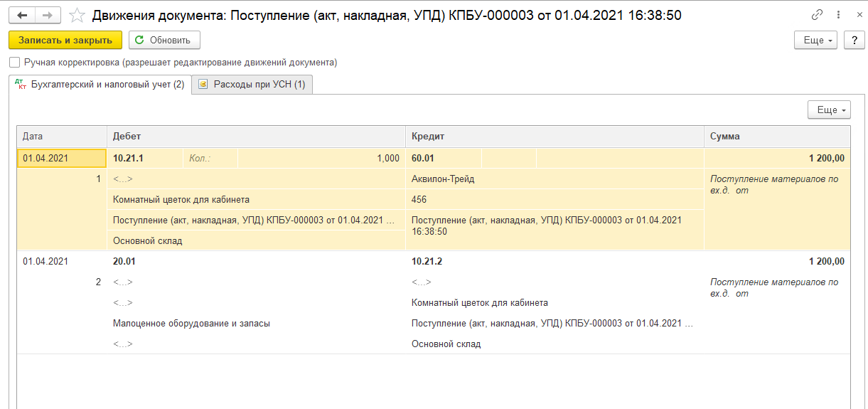
Task: Click the Обновить refresh button
Action: coord(164,41)
